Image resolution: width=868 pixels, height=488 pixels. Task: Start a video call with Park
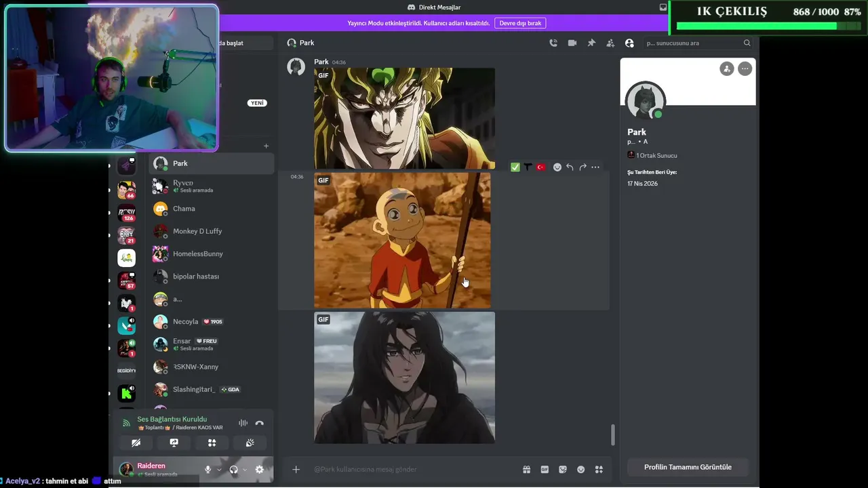point(572,43)
